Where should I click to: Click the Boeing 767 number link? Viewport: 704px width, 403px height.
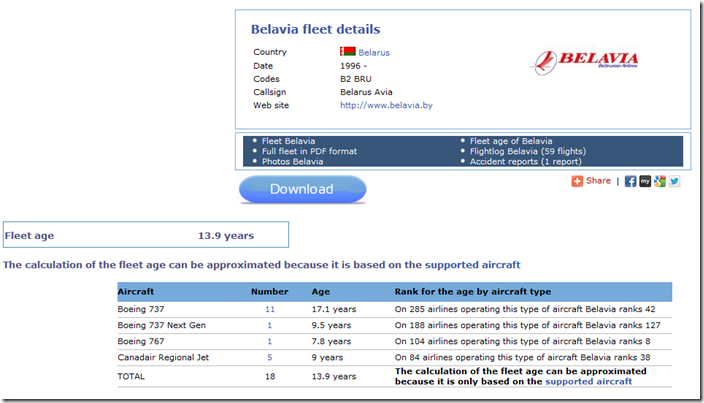coord(269,341)
